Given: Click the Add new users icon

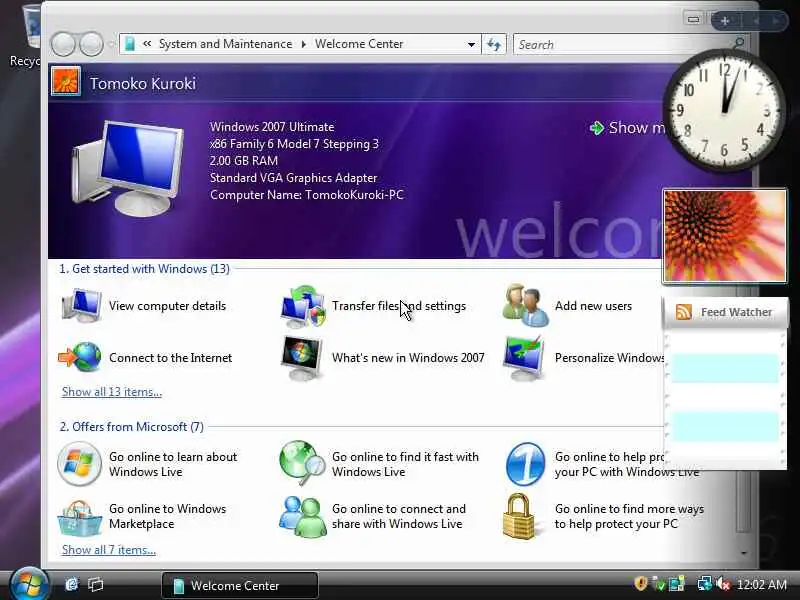Looking at the screenshot, I should click(x=526, y=306).
